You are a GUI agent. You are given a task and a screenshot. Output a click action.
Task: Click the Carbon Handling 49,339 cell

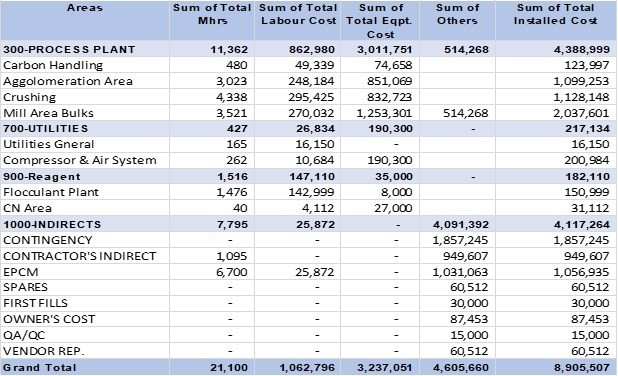[315, 65]
